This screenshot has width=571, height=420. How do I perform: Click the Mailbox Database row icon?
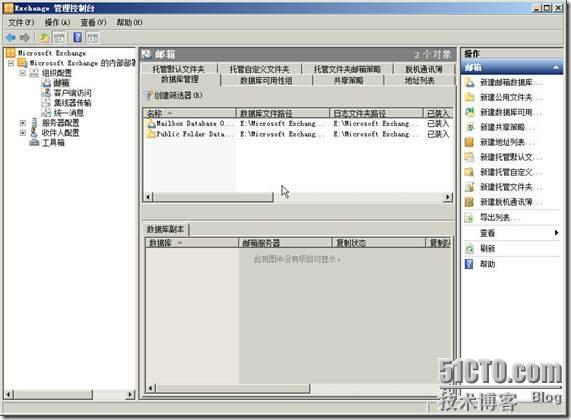tap(151, 124)
